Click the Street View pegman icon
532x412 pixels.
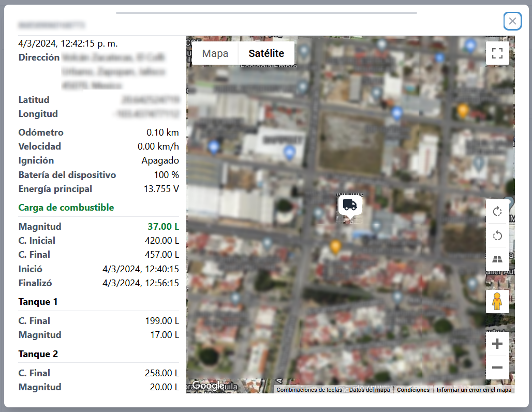(497, 301)
